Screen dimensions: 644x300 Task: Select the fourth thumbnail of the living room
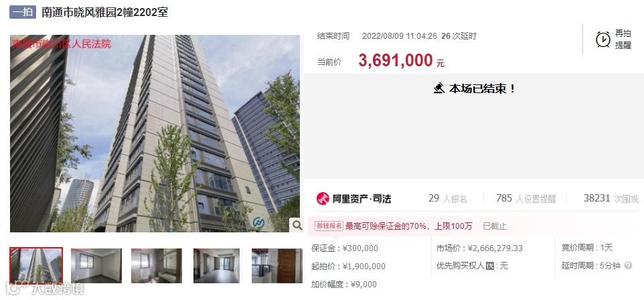(x=216, y=266)
